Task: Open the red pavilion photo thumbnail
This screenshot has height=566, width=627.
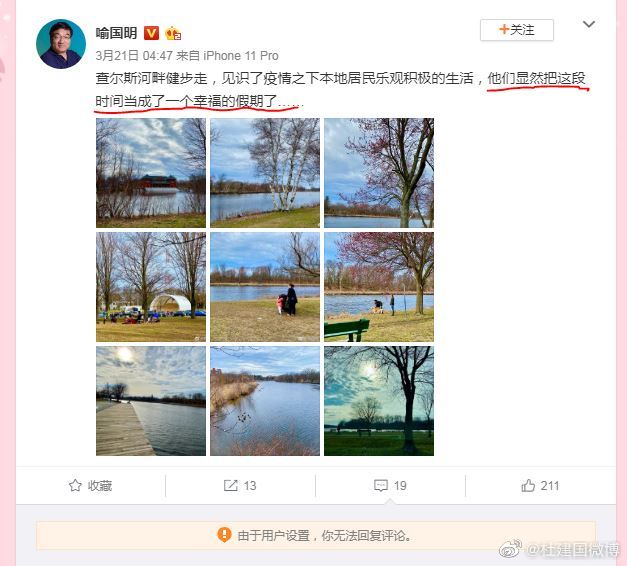Action: coord(151,173)
